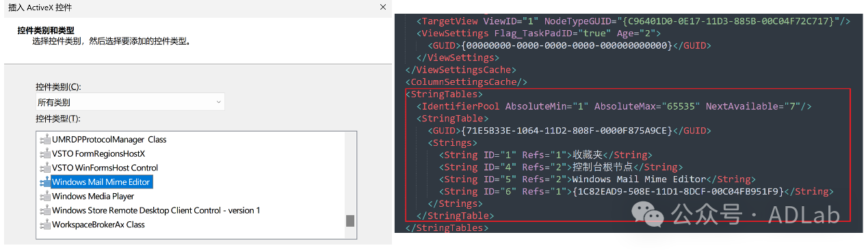
Task: Click the Windows Mail Mime Editor icon
Action: pos(45,182)
